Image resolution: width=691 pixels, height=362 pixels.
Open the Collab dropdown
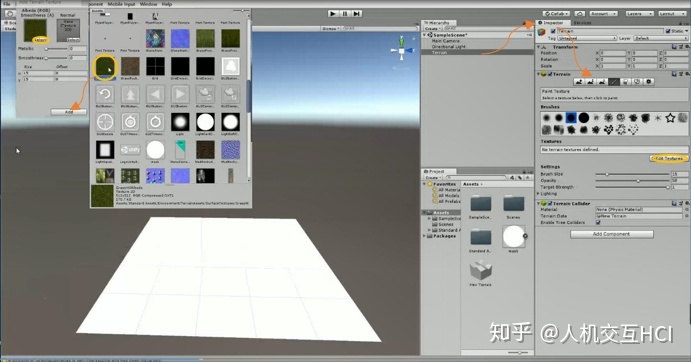coord(556,14)
